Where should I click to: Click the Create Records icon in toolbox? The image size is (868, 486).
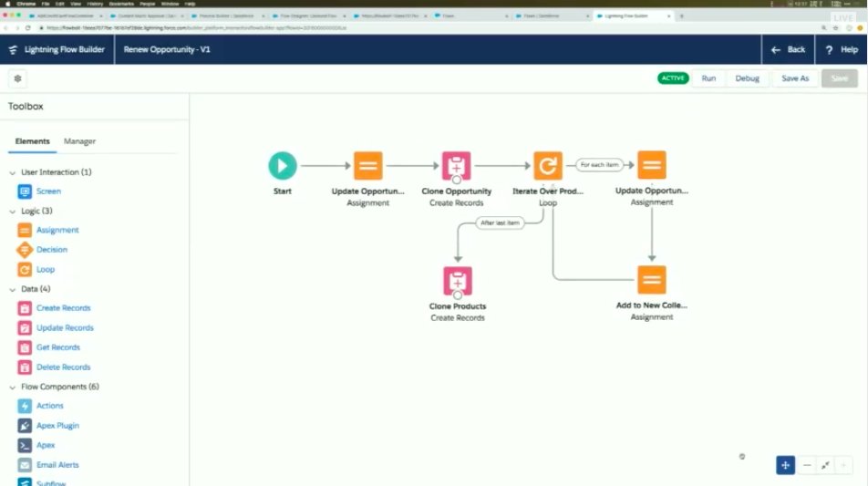25,308
